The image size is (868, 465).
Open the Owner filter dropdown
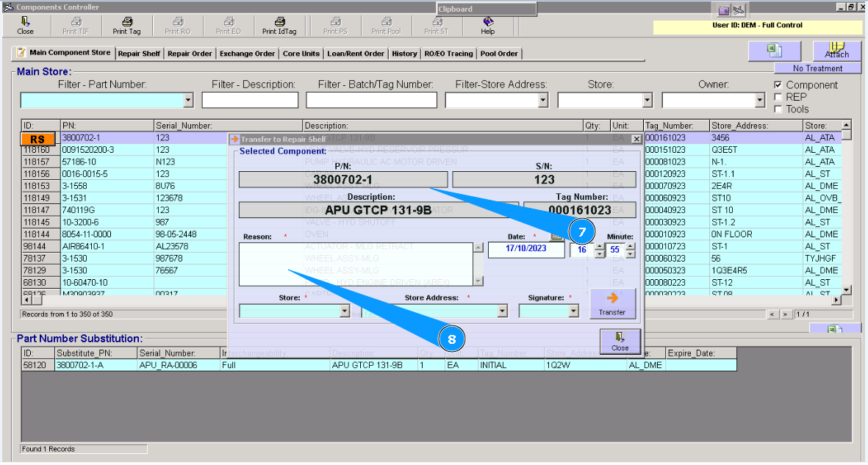pyautogui.click(x=760, y=100)
